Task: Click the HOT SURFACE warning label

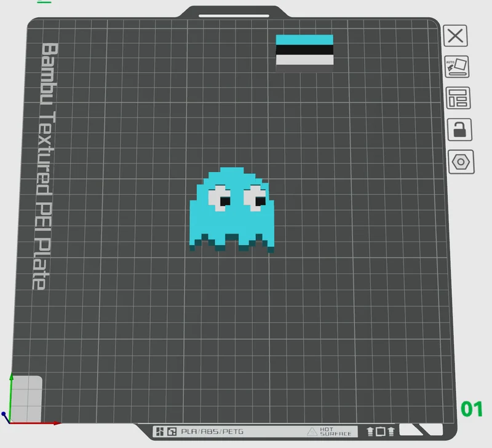Action: pos(335,431)
